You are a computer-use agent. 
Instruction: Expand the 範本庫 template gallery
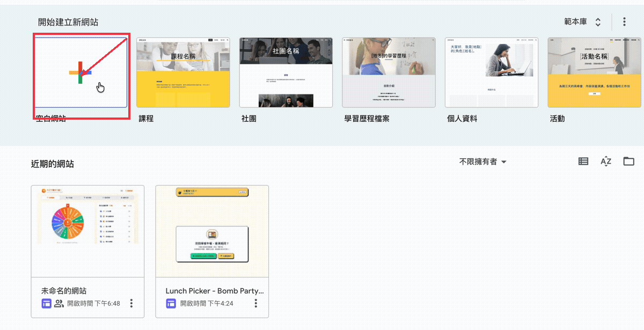(x=582, y=22)
